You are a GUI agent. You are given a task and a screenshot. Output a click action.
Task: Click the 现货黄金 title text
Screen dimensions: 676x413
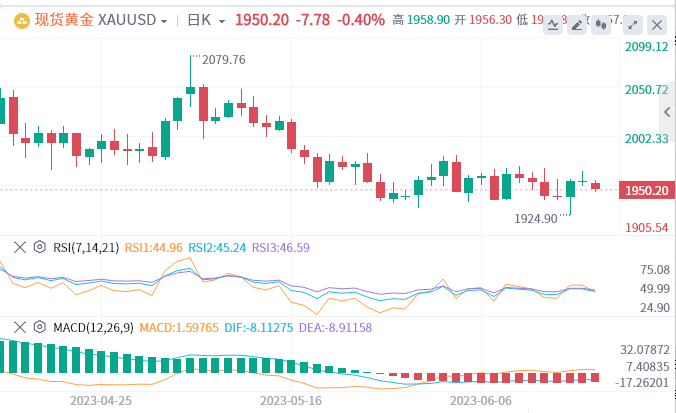64,20
